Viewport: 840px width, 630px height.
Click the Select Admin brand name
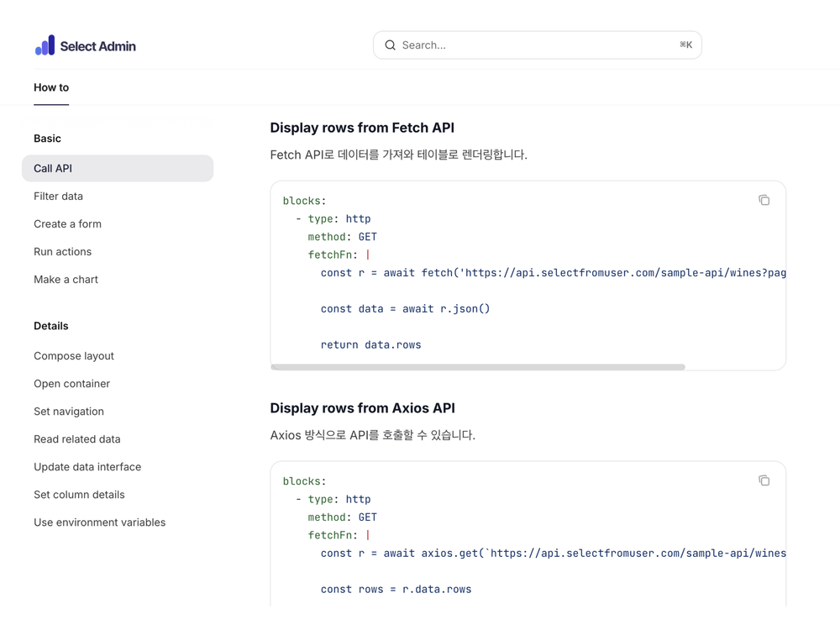pyautogui.click(x=97, y=46)
